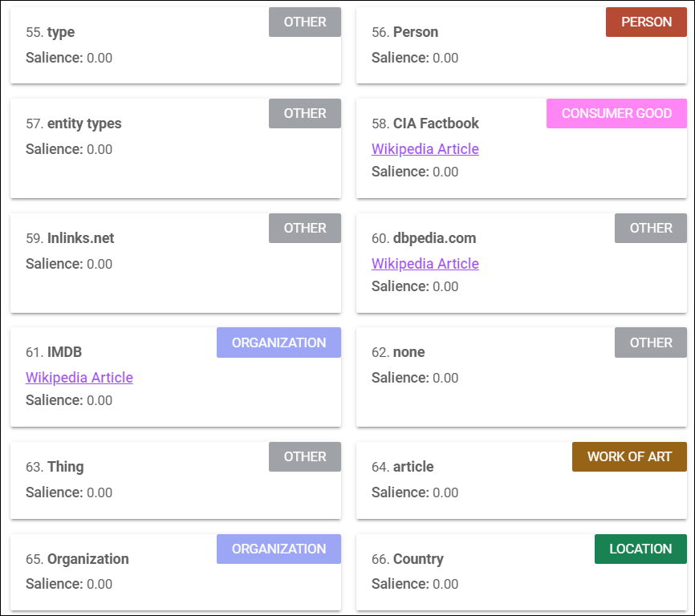The width and height of the screenshot is (695, 616).
Task: Select the LOCATION badge for Country
Action: pos(640,549)
